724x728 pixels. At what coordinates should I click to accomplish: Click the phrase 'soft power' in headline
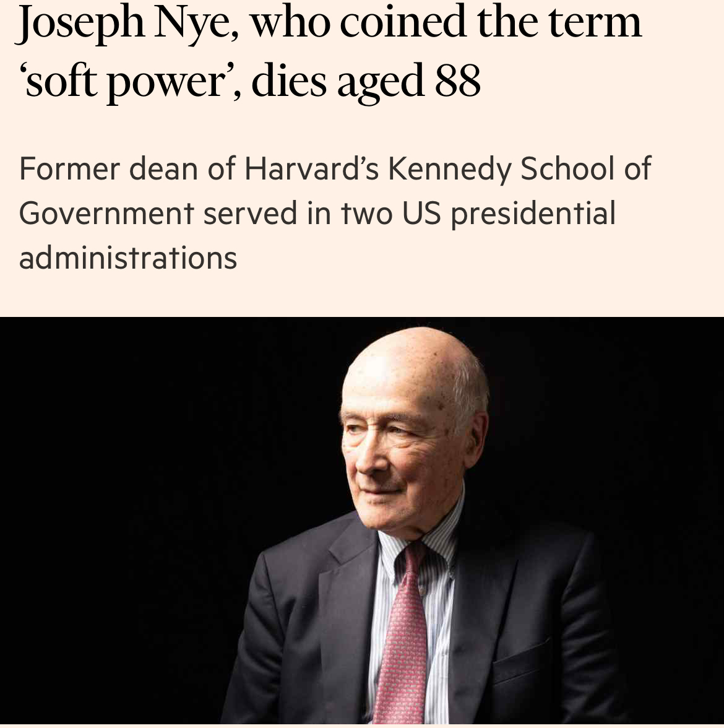pos(124,82)
